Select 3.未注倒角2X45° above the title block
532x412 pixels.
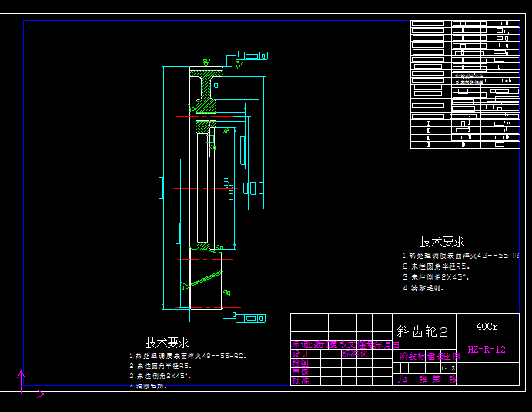(436, 277)
